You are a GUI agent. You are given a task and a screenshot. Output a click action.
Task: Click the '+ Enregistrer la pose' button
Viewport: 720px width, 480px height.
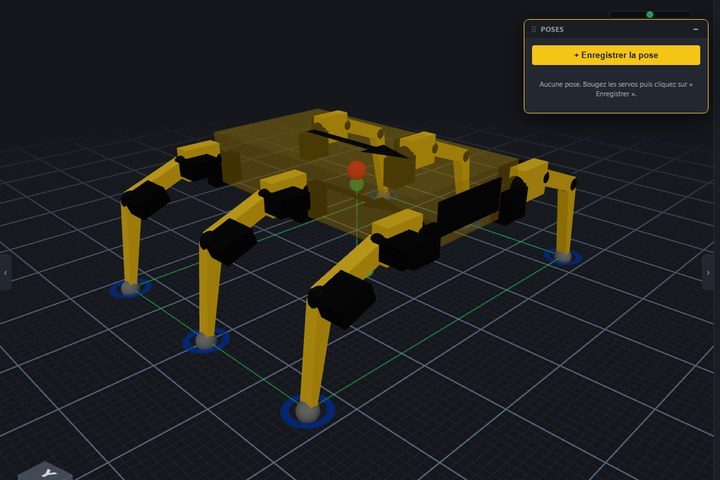click(x=616, y=55)
